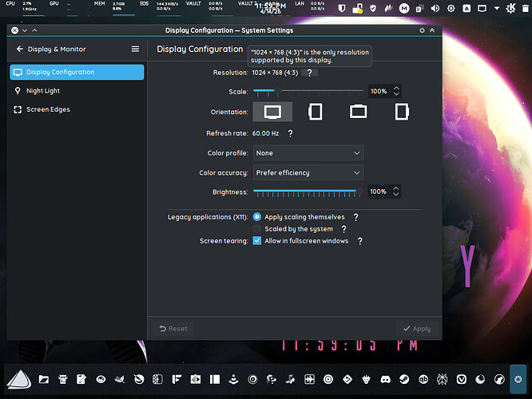Launch Steam from the dock

click(x=404, y=379)
